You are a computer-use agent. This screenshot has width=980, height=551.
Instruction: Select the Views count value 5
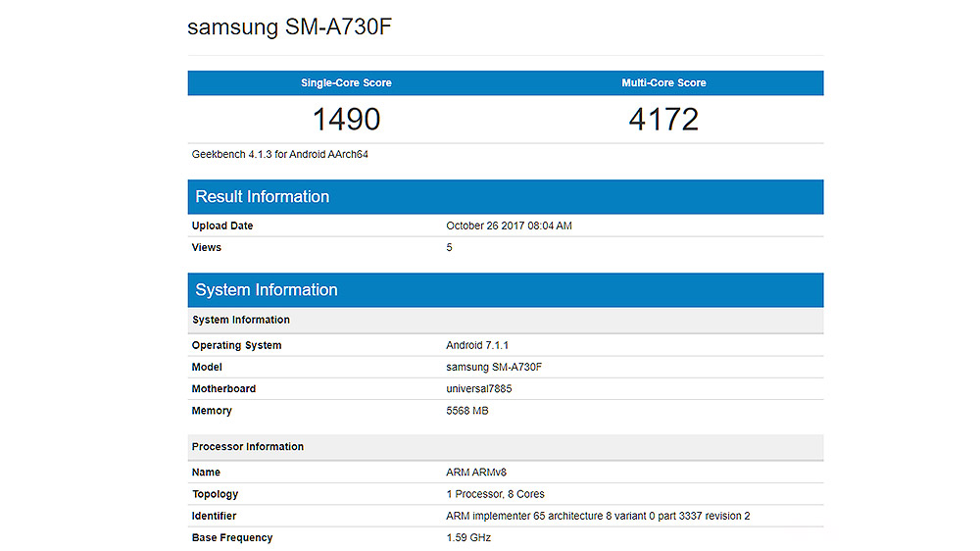(x=450, y=248)
